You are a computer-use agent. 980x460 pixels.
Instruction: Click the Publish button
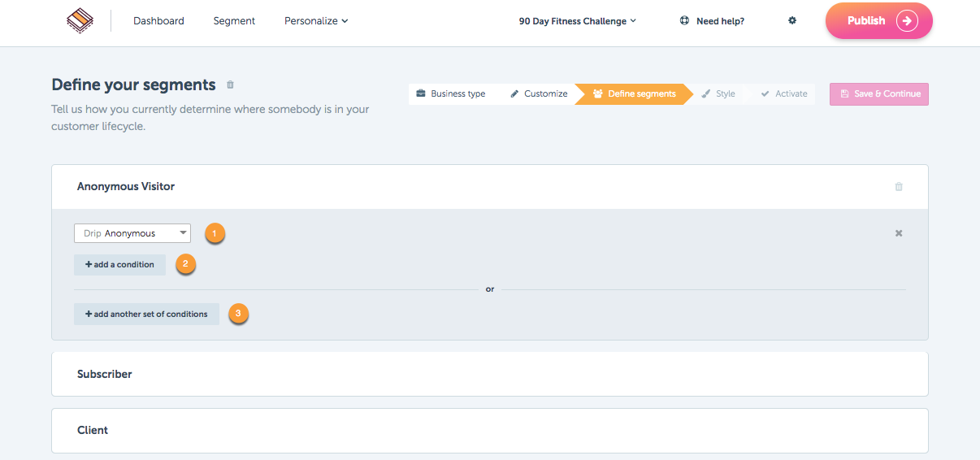pyautogui.click(x=879, y=21)
